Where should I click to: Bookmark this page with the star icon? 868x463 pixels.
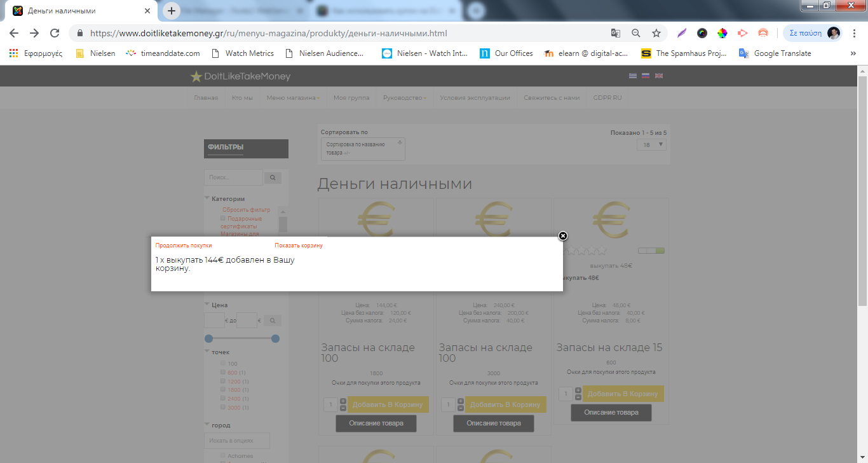coord(656,33)
